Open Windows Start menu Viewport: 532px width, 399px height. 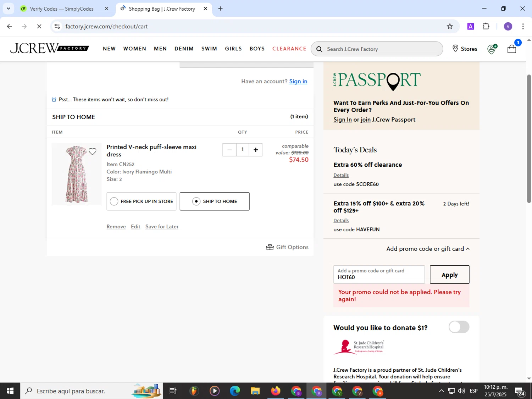(x=10, y=391)
